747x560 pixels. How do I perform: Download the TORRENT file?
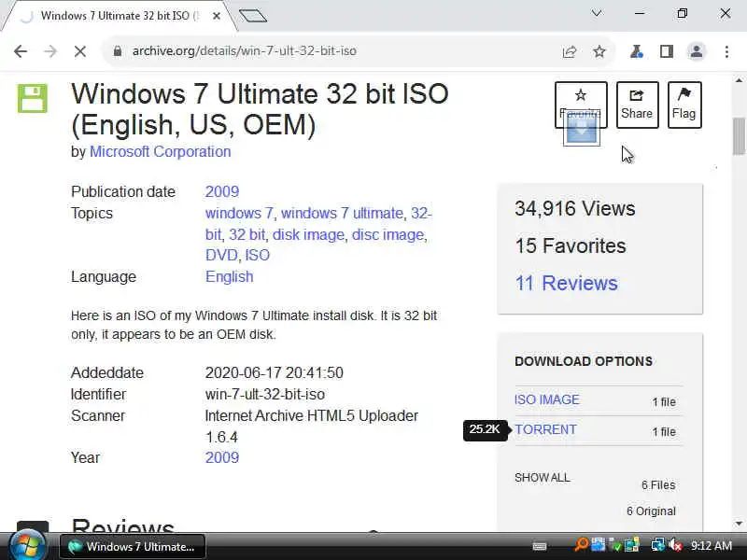pyautogui.click(x=545, y=429)
